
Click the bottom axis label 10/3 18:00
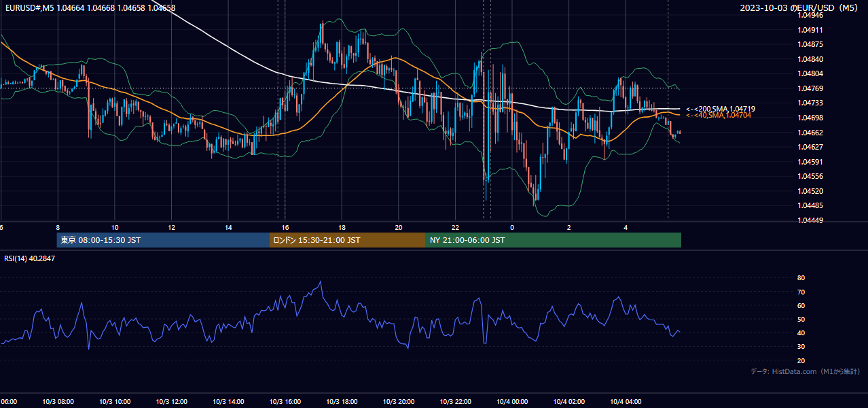[342, 402]
